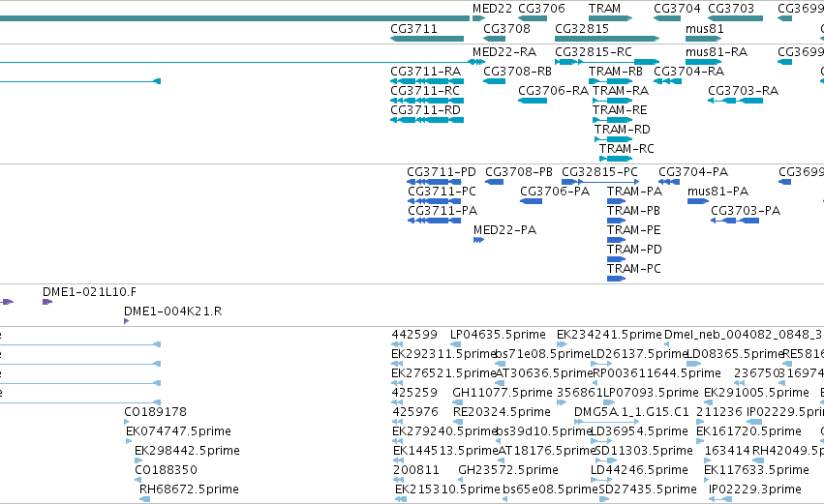Click the CG3711 gene label
The image size is (824, 504).
click(x=413, y=28)
